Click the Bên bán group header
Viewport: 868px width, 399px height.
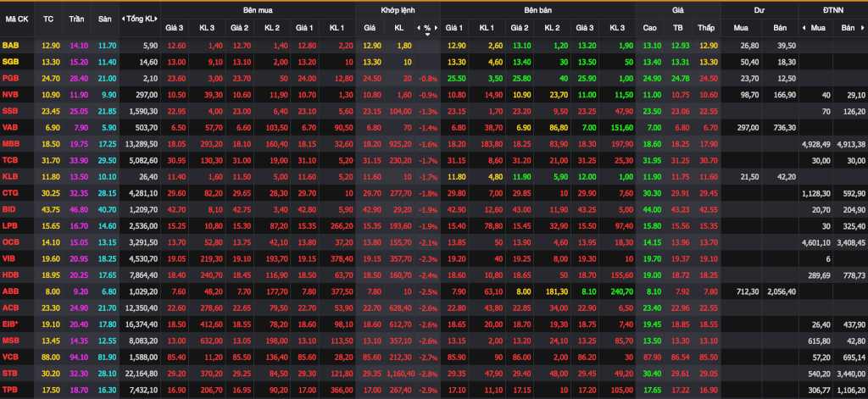pos(537,10)
